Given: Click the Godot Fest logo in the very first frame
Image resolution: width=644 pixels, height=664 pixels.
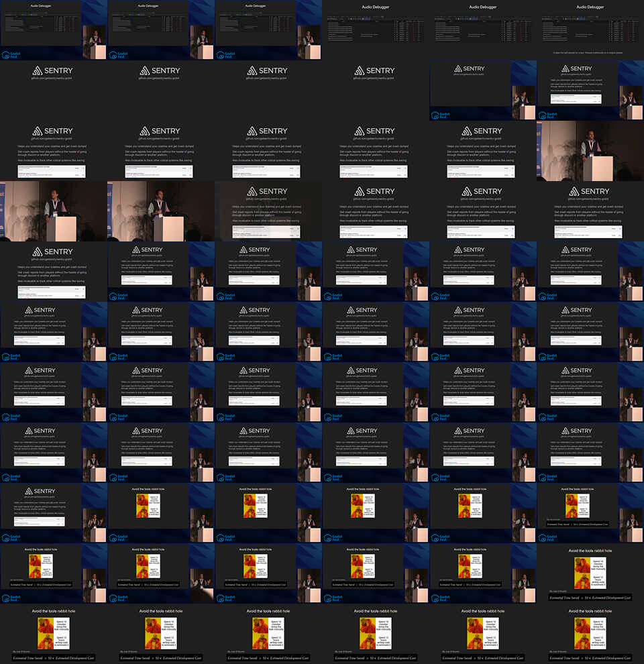Looking at the screenshot, I should tap(11, 55).
